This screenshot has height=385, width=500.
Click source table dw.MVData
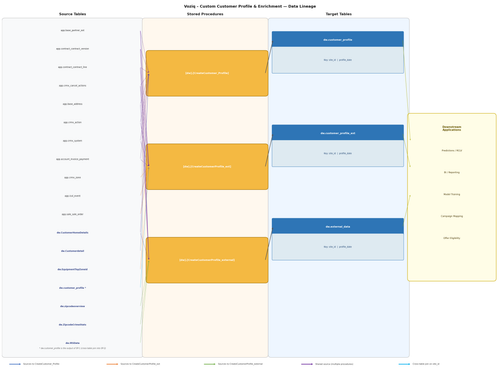[x=72, y=343]
